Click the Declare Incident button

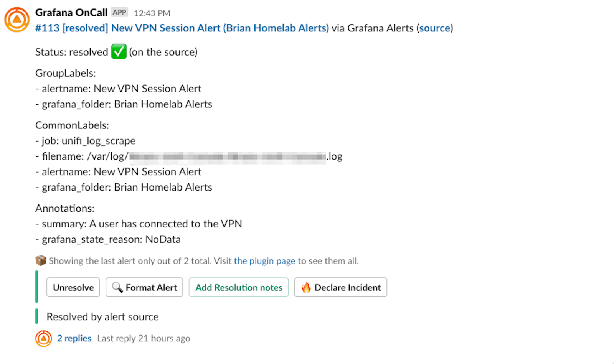click(x=340, y=287)
